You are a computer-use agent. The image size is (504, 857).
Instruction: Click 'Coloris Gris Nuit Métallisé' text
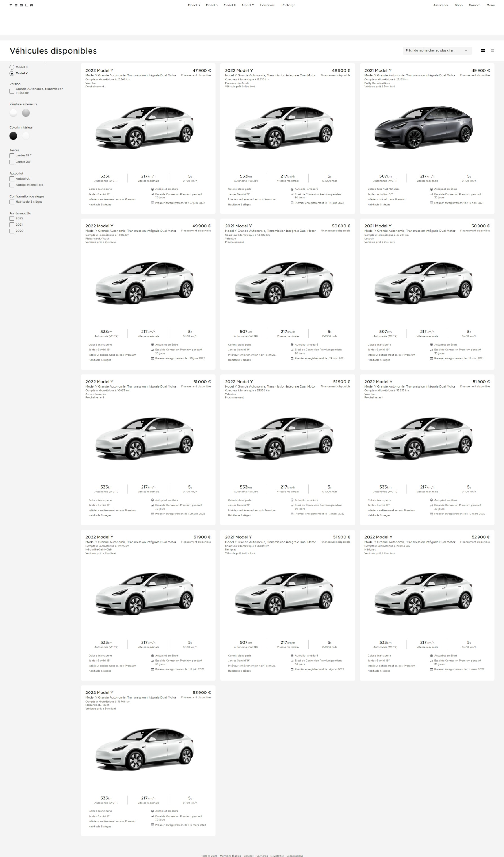tap(384, 189)
